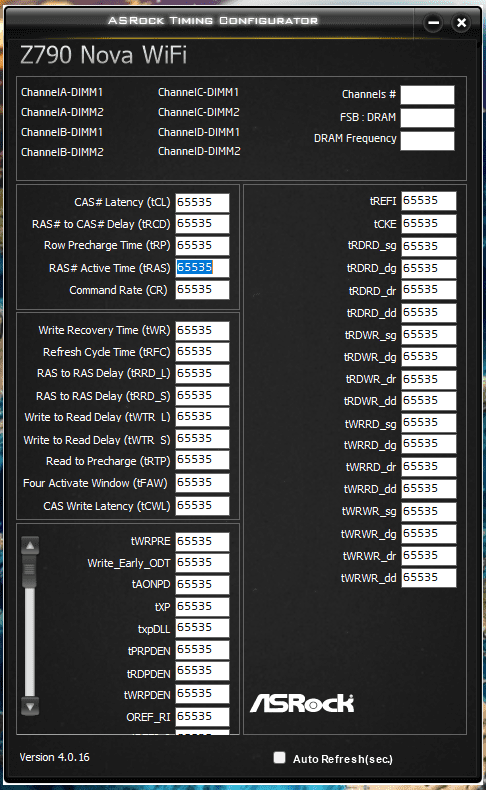Click the Row Precharge Time (tRP) field
Image resolution: width=486 pixels, height=790 pixels.
pos(202,245)
